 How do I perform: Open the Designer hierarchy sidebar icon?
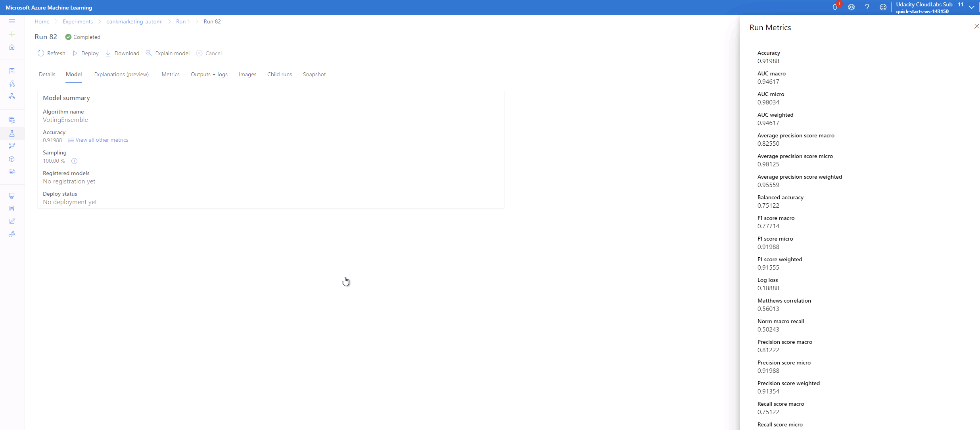(x=12, y=96)
